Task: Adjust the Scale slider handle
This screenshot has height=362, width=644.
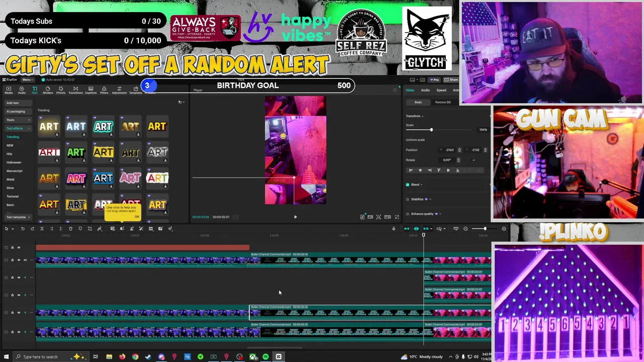Action: [431, 130]
